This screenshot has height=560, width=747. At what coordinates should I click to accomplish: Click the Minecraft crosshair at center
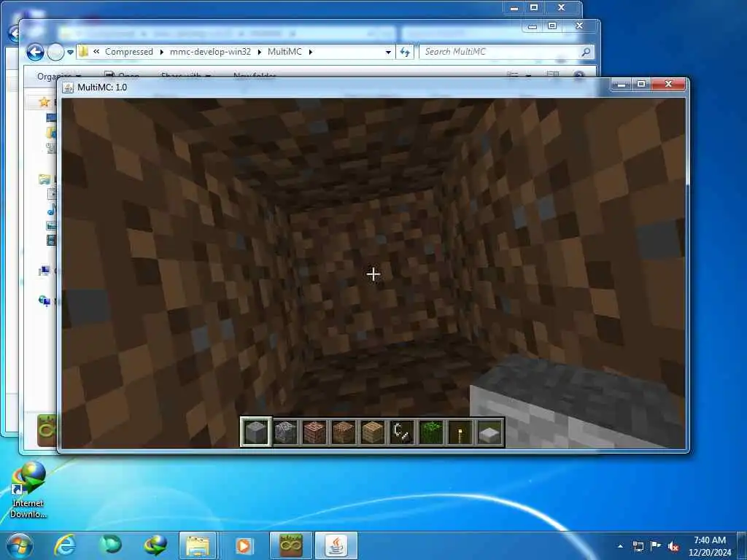coord(373,274)
